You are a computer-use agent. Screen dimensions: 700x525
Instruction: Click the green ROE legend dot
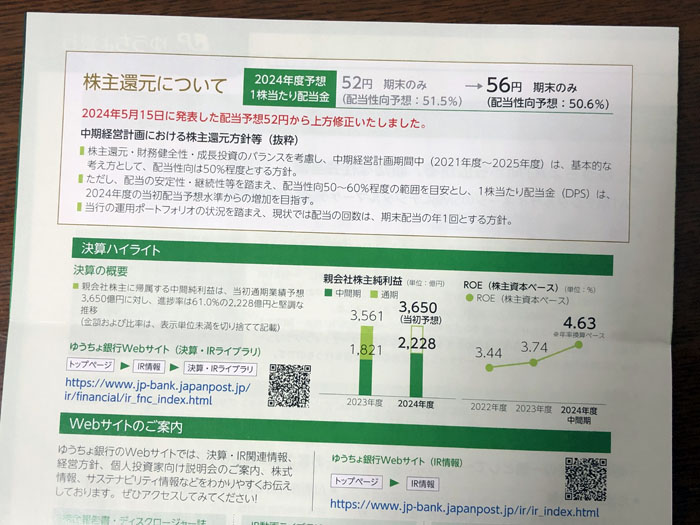click(472, 300)
